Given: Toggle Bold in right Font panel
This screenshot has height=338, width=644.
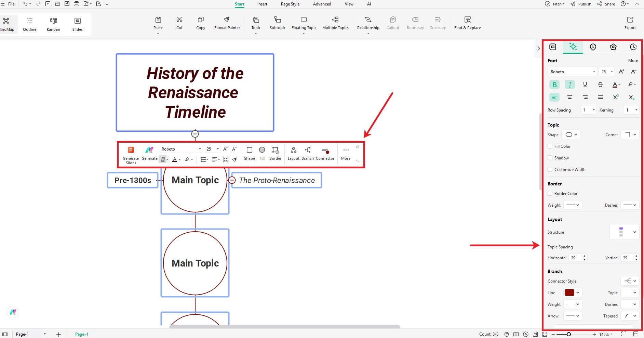Looking at the screenshot, I should (554, 84).
